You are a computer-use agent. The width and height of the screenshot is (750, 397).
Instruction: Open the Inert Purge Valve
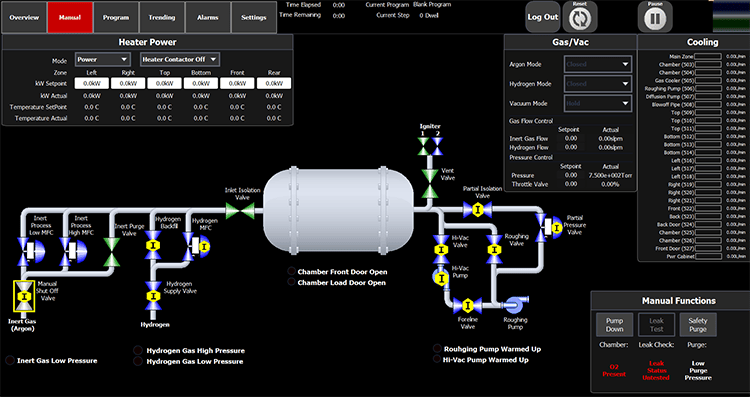pyautogui.click(x=112, y=252)
